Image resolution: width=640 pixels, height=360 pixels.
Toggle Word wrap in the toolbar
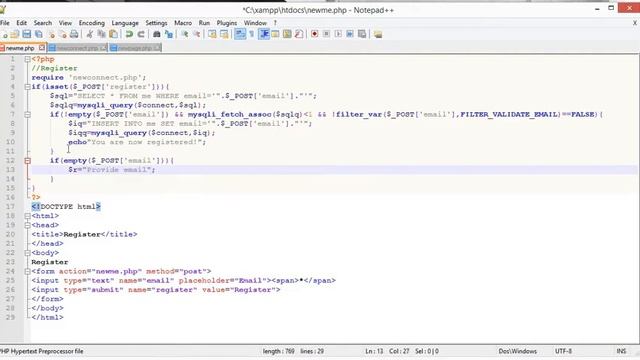click(240, 34)
